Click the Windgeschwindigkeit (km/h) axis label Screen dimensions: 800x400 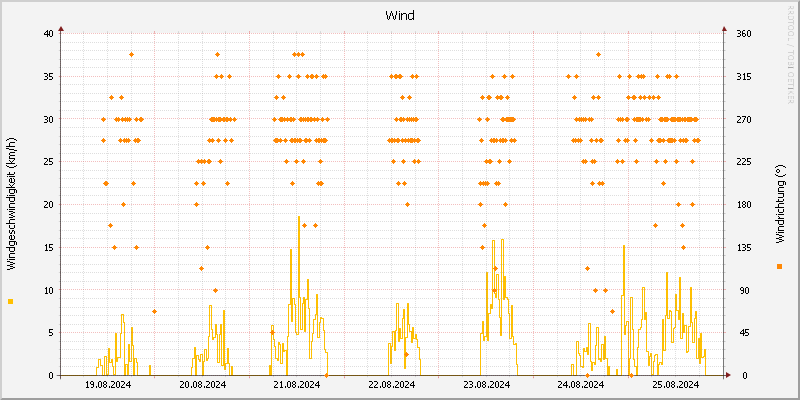(x=11, y=204)
